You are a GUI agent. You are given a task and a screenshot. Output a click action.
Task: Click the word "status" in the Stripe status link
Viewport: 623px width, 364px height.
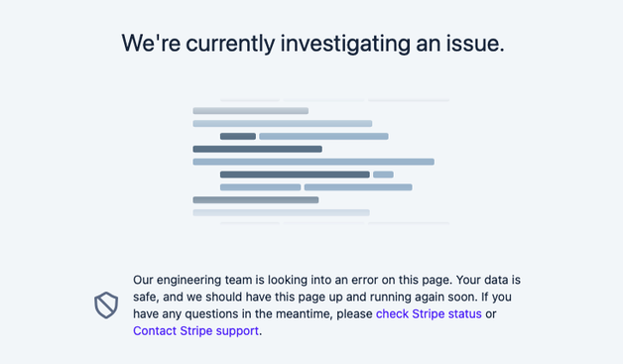[465, 314]
